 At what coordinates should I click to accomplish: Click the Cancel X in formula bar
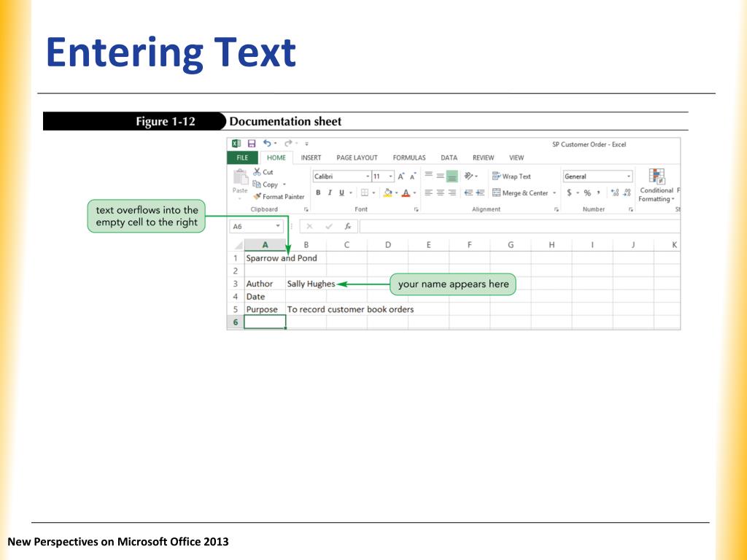(309, 226)
